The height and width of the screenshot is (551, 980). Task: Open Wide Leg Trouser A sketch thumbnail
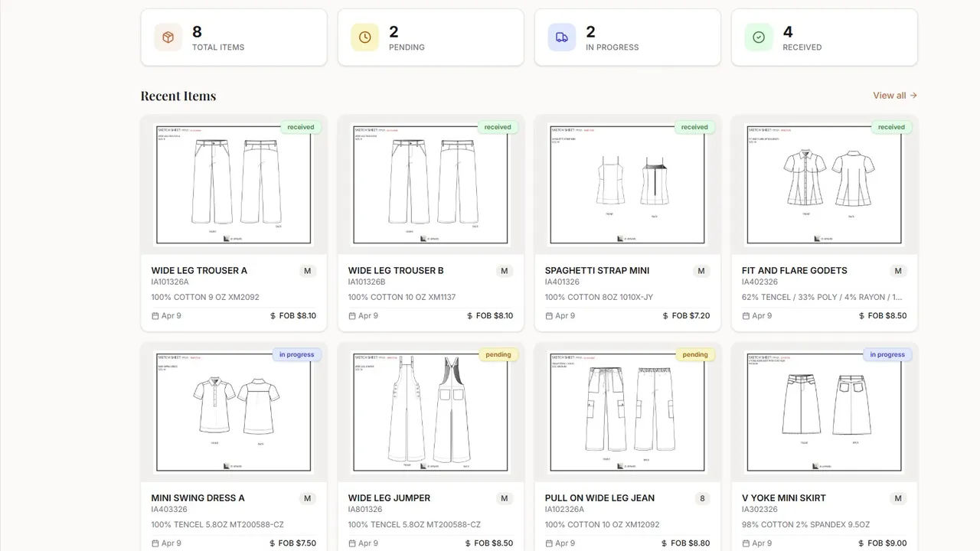234,184
